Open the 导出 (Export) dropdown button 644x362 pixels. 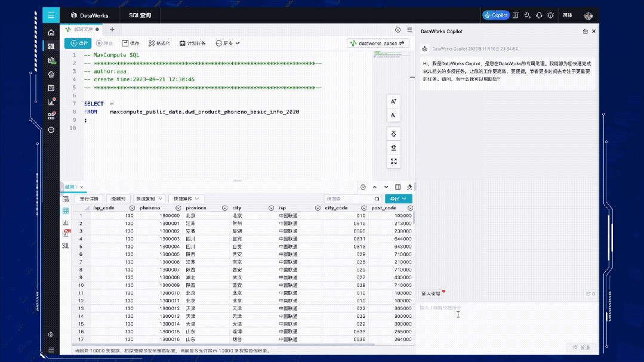[398, 199]
